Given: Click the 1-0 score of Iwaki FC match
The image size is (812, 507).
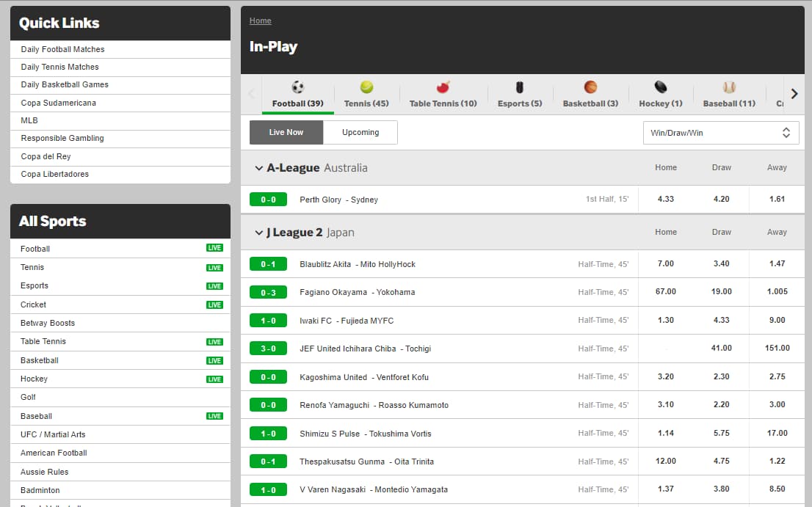Looking at the screenshot, I should tap(268, 321).
